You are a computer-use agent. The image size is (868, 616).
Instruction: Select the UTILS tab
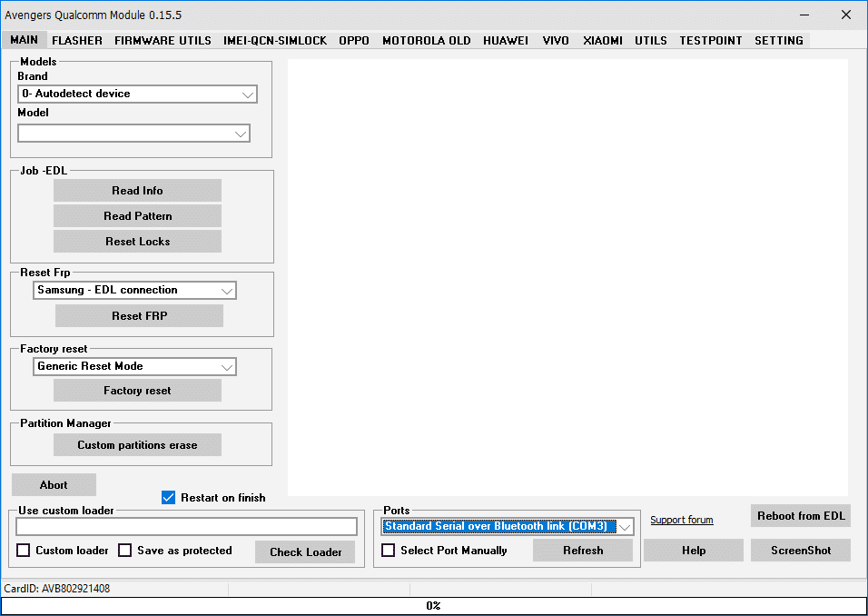click(x=650, y=41)
